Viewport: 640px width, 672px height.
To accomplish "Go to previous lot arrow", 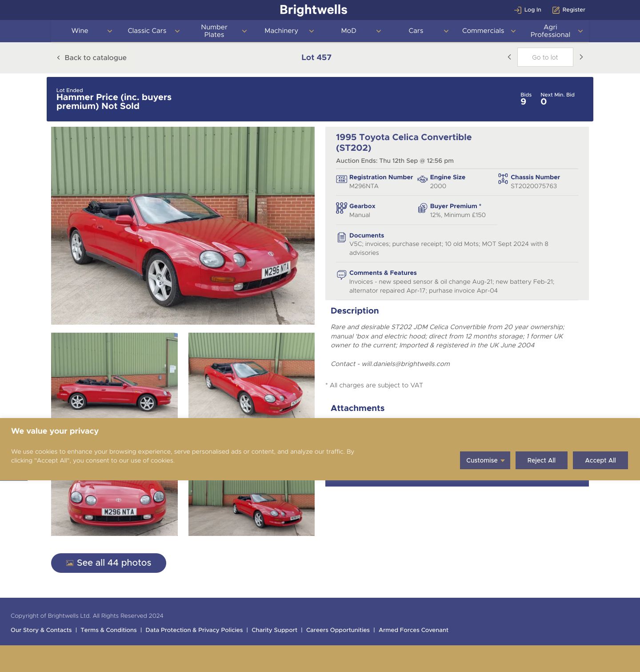I will [509, 57].
